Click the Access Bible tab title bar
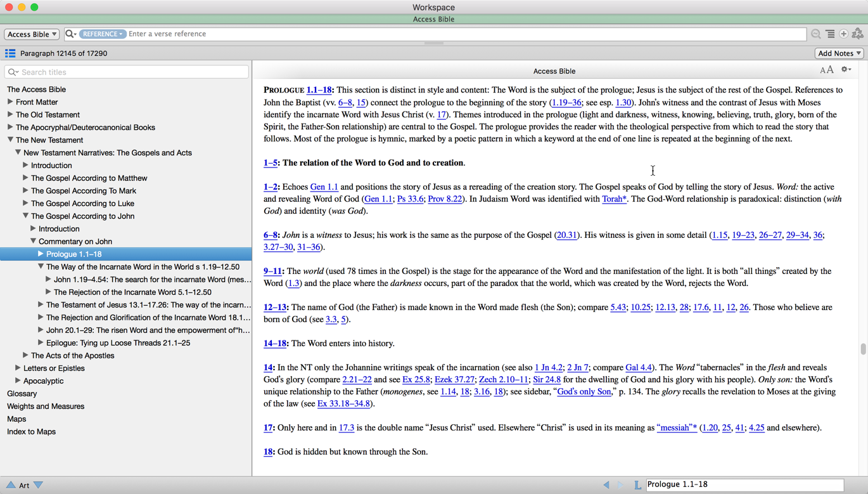 (x=433, y=20)
